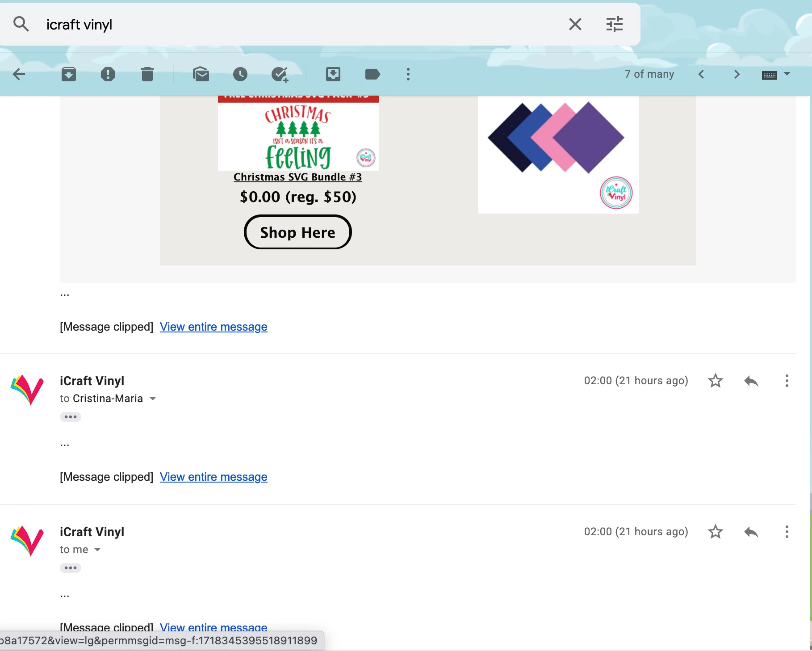Image resolution: width=812 pixels, height=651 pixels.
Task: Mark the conversation as unread
Action: click(x=201, y=74)
